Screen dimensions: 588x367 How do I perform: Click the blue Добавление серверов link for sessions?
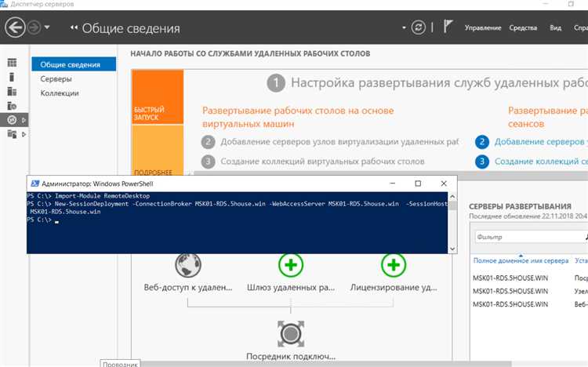click(540, 142)
